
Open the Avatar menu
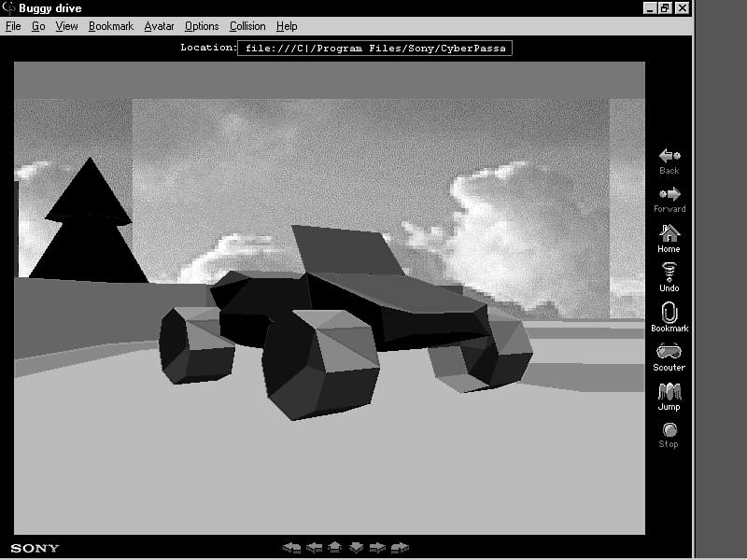pyautogui.click(x=159, y=26)
